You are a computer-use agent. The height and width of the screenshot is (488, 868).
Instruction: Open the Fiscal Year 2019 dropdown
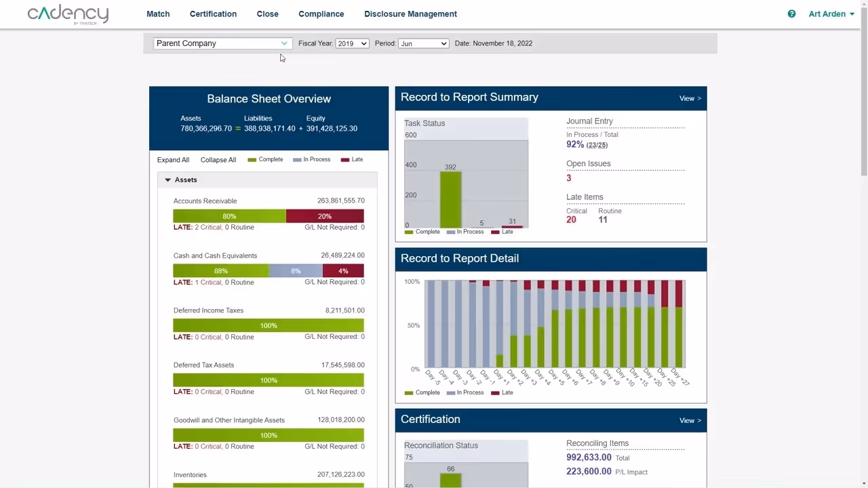351,43
